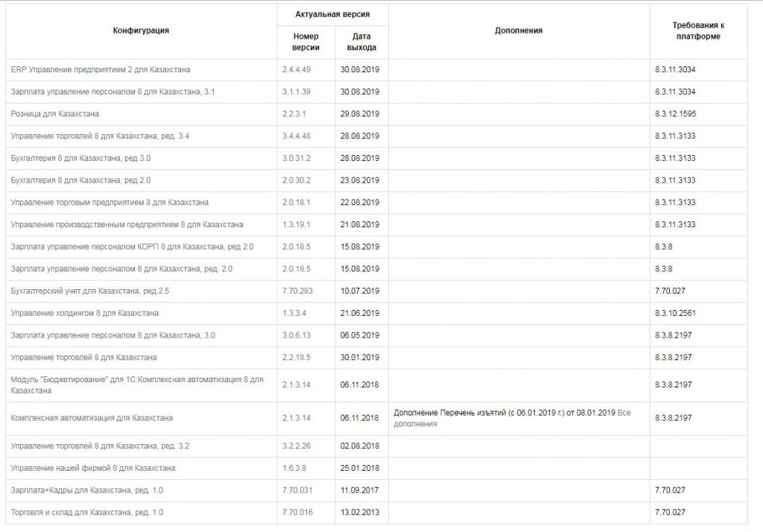Select release date 10.07.2019
Screen dimensions: 763x532
360,291
